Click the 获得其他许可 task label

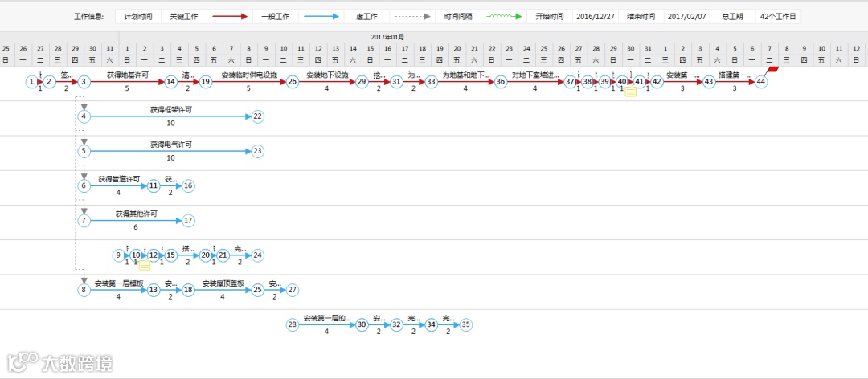point(136,214)
